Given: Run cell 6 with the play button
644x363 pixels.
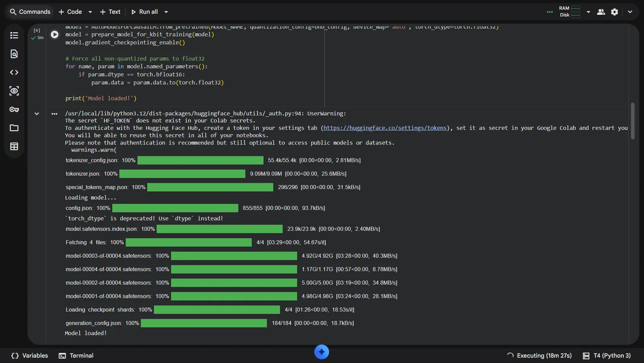Looking at the screenshot, I should point(54,35).
